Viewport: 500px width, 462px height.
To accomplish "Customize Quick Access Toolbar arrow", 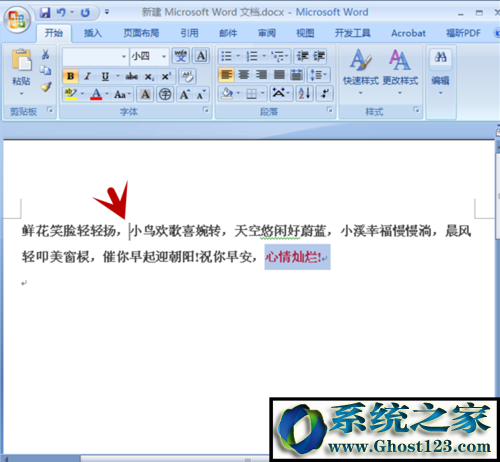I will coord(107,13).
